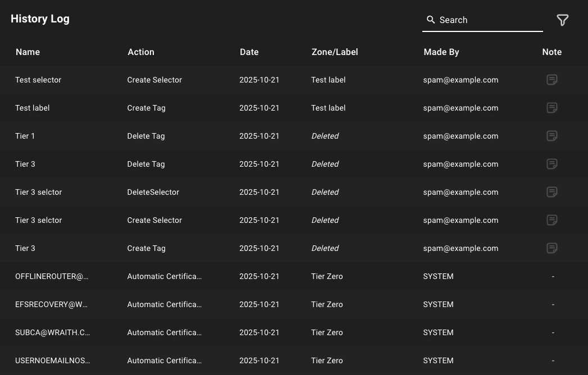The height and width of the screenshot is (375, 588).
Task: Open note for DeleteSelector row
Action: pos(552,192)
